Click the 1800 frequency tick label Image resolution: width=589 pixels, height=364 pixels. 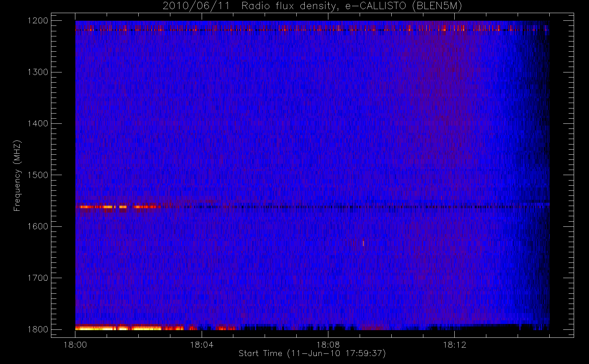coord(38,329)
